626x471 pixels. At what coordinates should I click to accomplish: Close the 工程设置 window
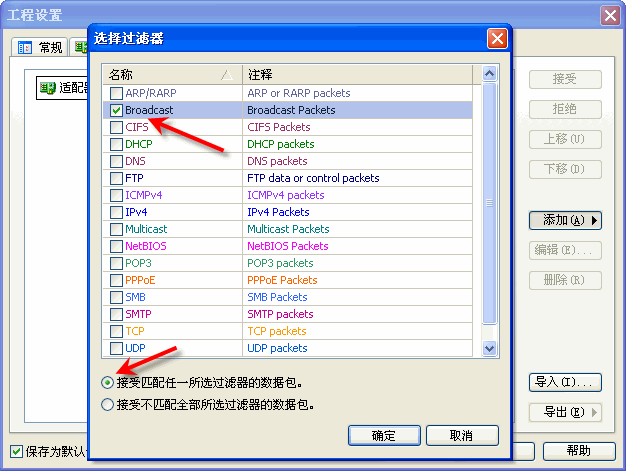(x=610, y=16)
